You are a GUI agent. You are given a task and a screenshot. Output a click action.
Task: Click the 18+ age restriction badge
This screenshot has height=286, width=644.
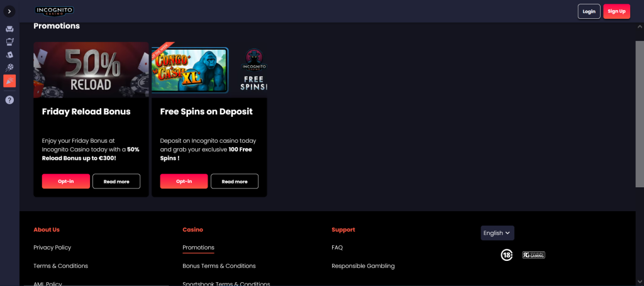[x=506, y=255]
